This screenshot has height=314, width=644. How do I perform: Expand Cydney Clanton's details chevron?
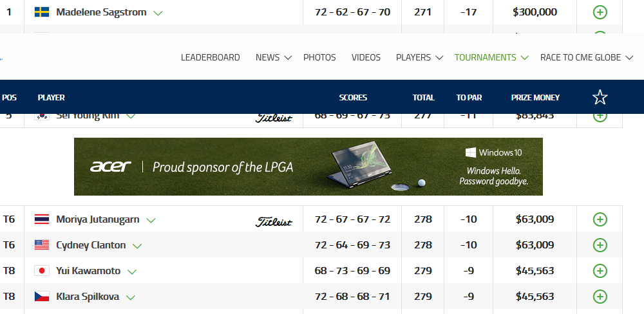tap(137, 246)
